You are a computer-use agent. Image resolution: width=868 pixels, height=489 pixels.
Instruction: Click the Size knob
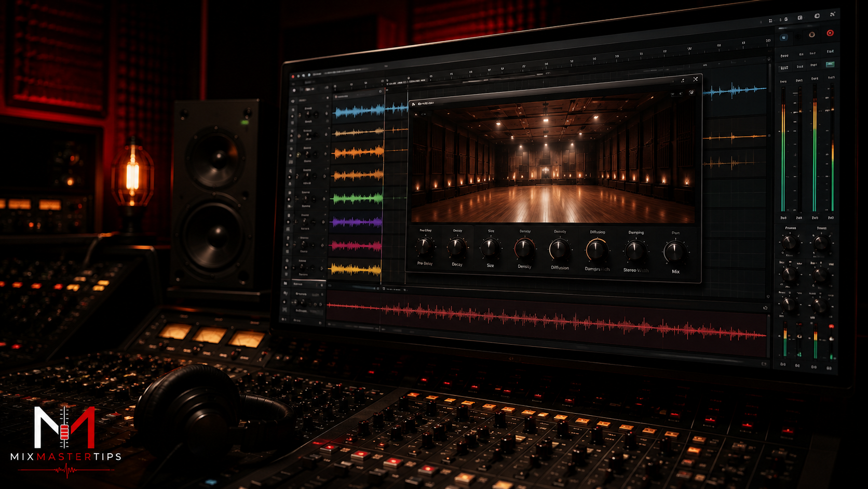pos(490,248)
